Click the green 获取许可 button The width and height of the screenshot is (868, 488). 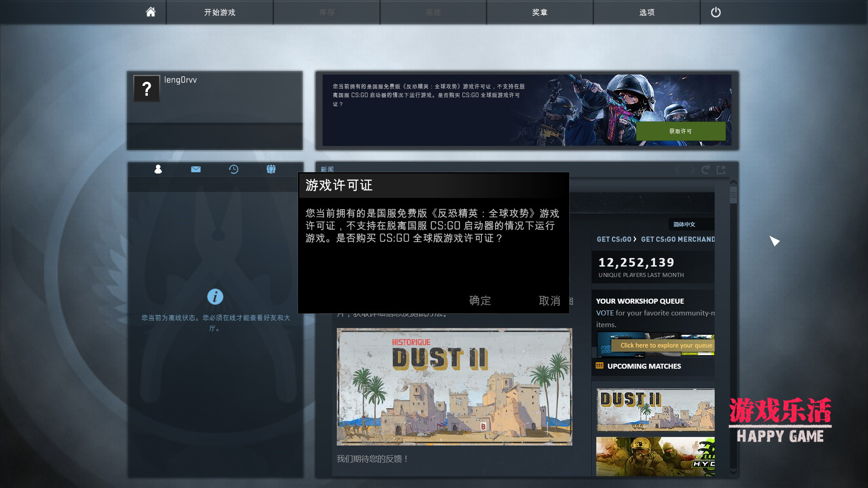[x=680, y=131]
